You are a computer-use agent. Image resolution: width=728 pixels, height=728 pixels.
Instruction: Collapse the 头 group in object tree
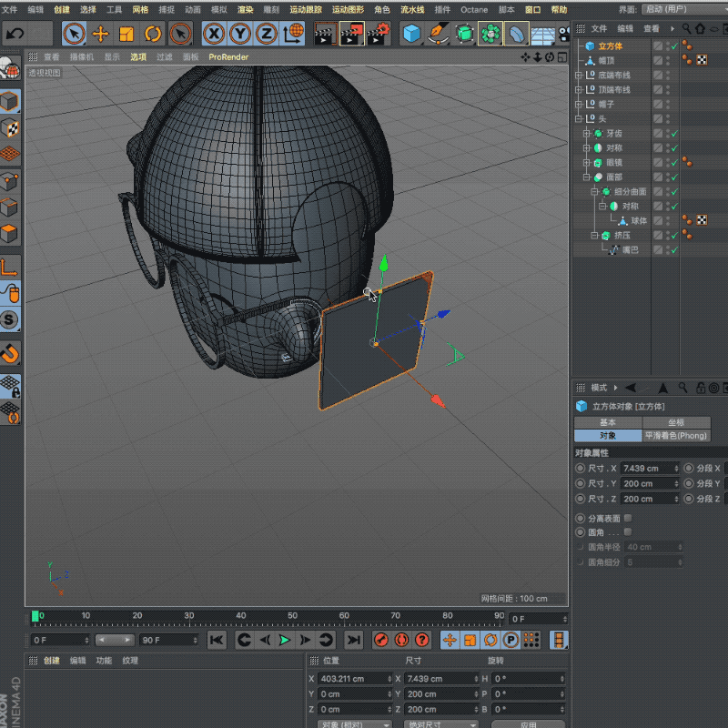(578, 119)
